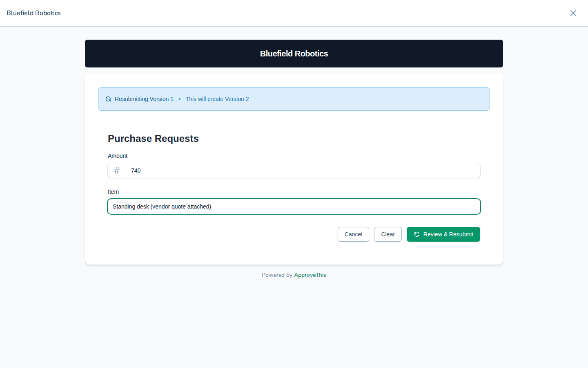
Task: Click the hash icon beside Amount
Action: [117, 171]
